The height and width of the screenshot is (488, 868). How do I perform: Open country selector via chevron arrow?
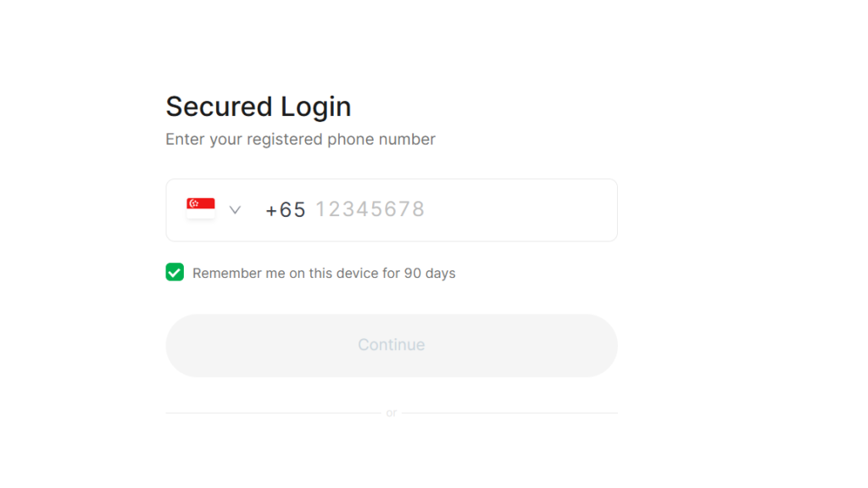(x=235, y=210)
